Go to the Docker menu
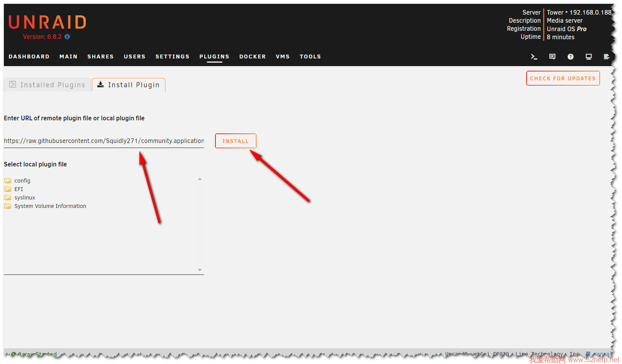 (x=252, y=57)
